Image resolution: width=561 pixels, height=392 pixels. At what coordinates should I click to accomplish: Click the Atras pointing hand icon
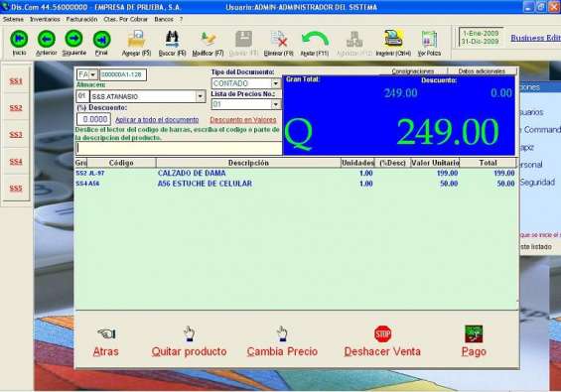pos(106,333)
